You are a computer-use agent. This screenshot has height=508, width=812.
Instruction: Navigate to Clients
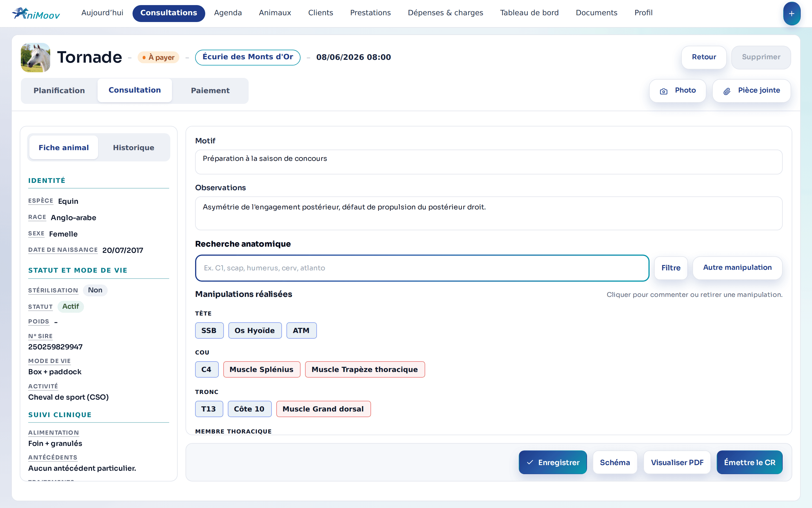click(321, 13)
